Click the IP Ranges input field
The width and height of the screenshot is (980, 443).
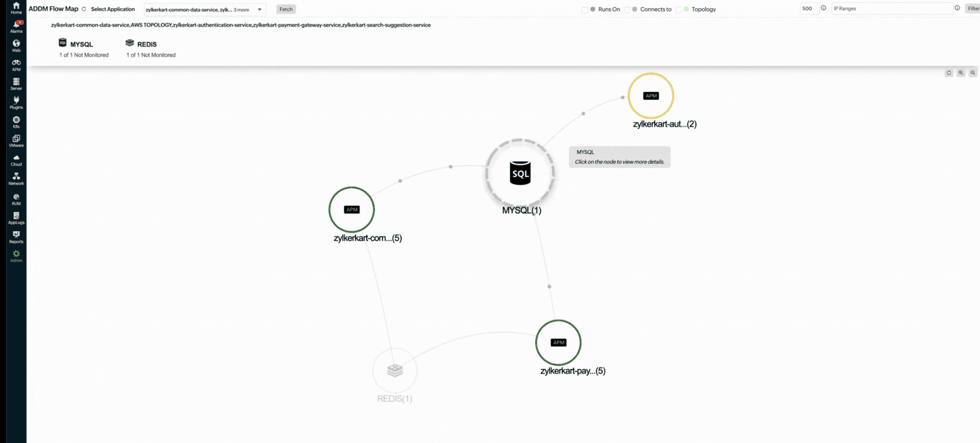point(892,9)
